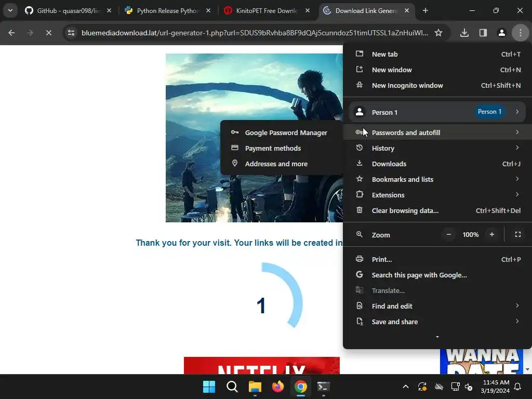Bookmark this page with the star icon
Screen dimensions: 532x399
point(438,33)
